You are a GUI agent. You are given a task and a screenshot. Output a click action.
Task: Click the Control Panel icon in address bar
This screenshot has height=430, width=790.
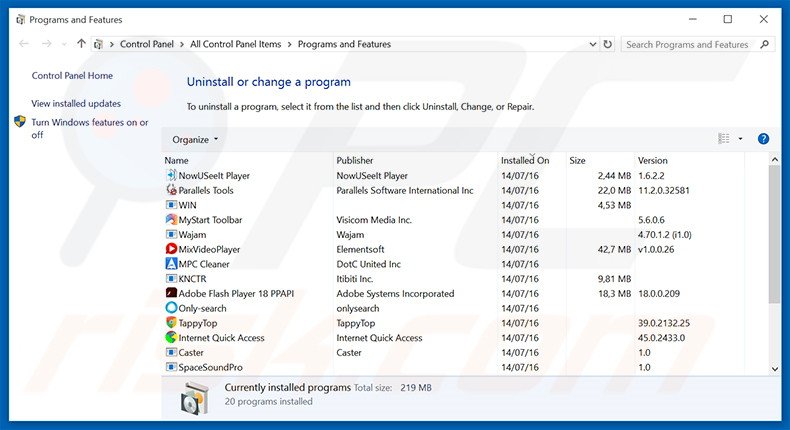[x=98, y=44]
